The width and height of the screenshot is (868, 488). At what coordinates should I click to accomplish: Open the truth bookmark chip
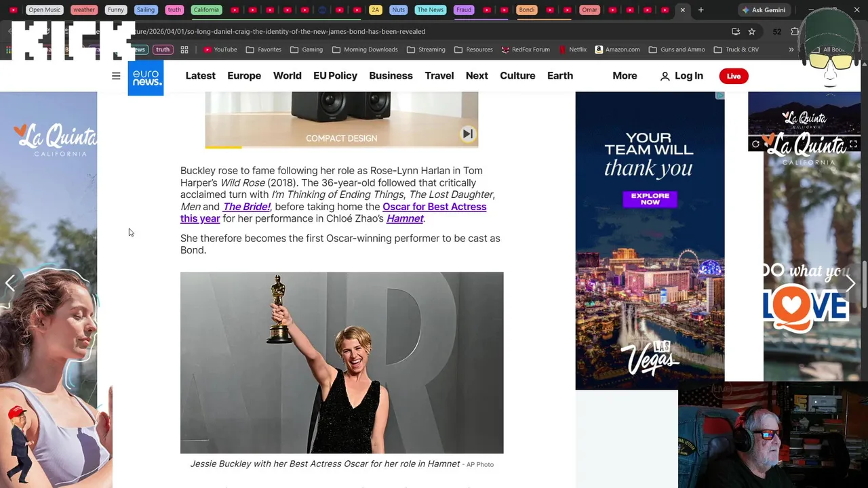click(x=163, y=49)
